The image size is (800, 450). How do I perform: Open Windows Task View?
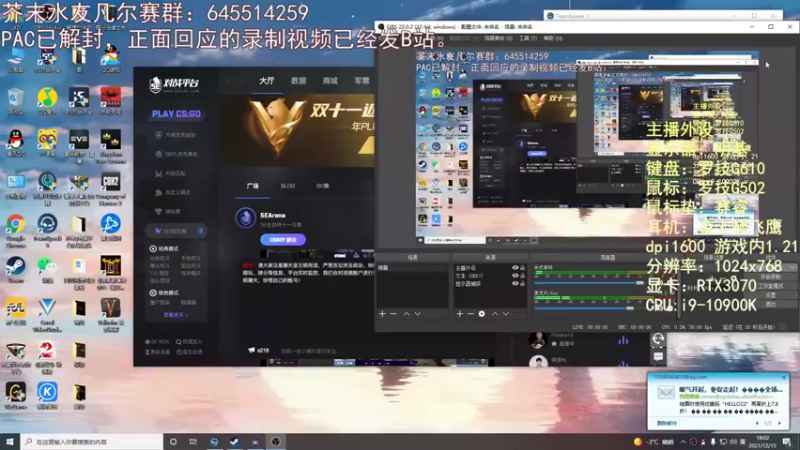193,442
